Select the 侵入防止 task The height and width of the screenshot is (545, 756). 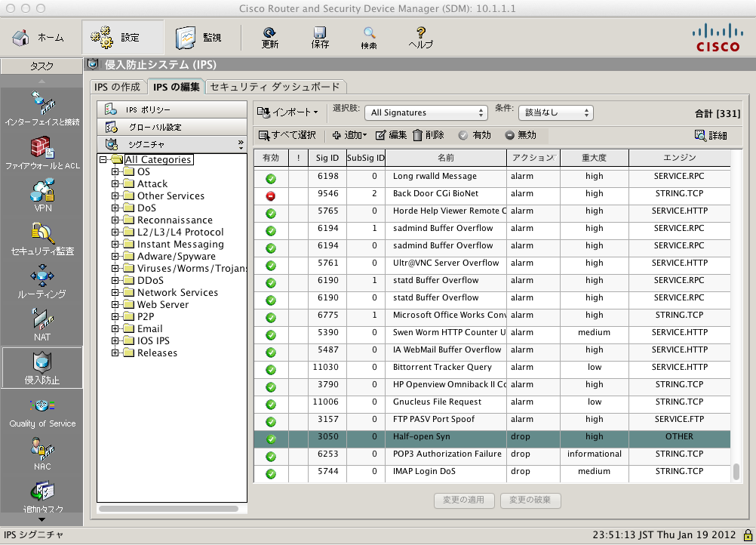42,368
